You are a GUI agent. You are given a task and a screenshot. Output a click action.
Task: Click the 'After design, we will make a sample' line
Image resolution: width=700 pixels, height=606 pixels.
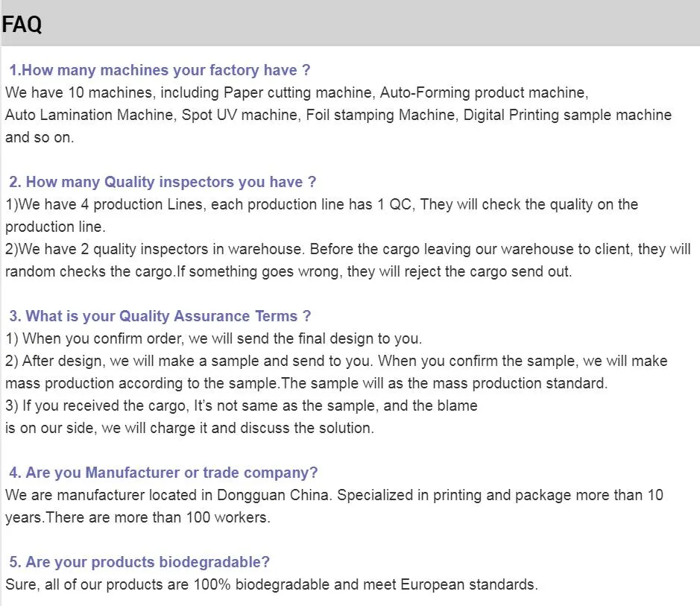tap(336, 361)
